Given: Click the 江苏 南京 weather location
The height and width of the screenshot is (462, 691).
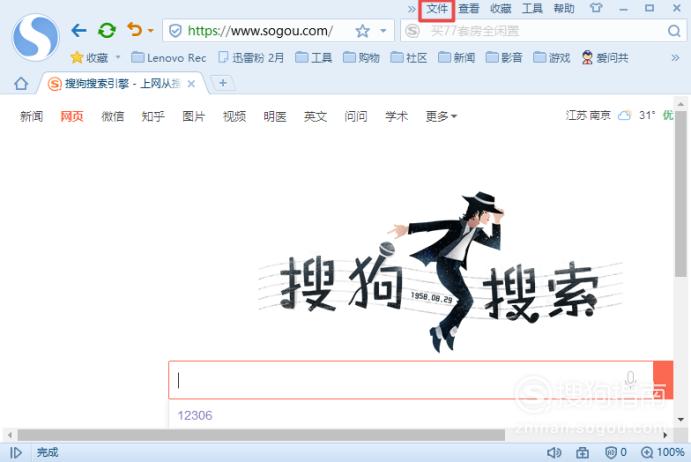Looking at the screenshot, I should pos(588,116).
